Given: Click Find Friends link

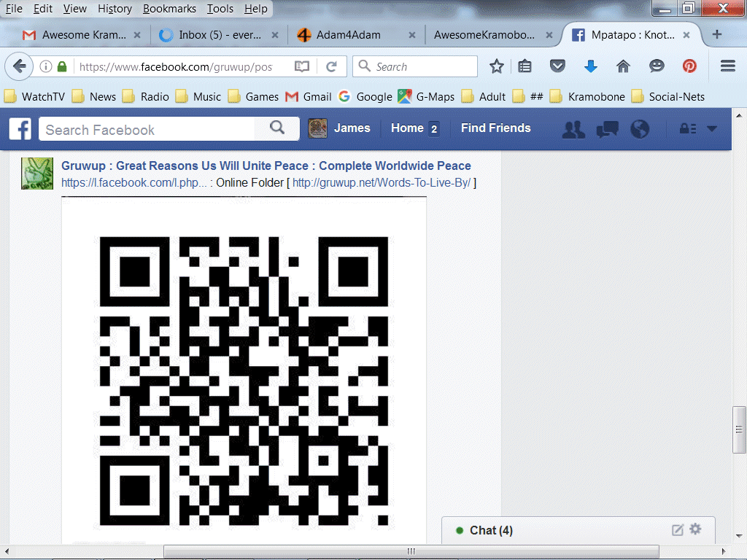Looking at the screenshot, I should click(x=495, y=128).
